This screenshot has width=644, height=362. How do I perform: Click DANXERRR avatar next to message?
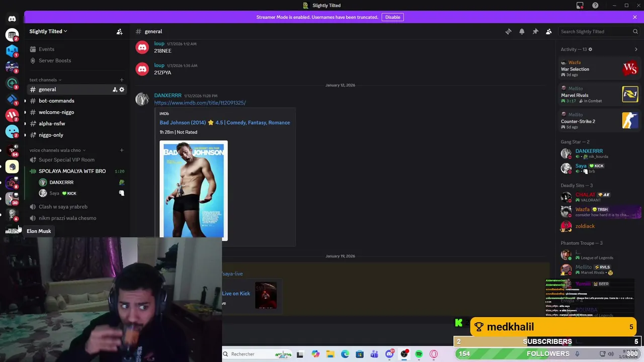142,99
